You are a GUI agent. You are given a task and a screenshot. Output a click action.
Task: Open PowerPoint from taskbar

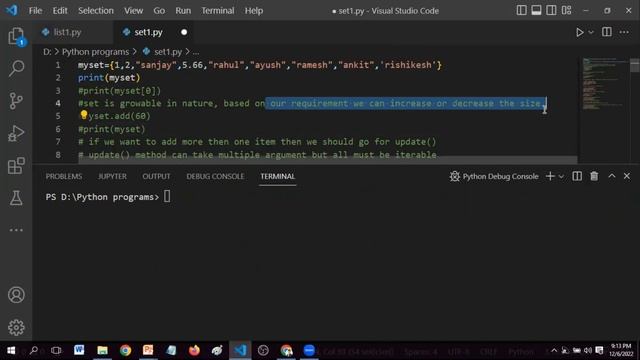[148, 350]
